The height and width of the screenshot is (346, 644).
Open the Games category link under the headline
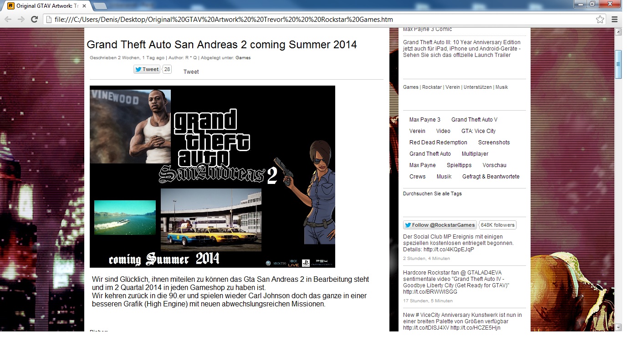[x=243, y=58]
